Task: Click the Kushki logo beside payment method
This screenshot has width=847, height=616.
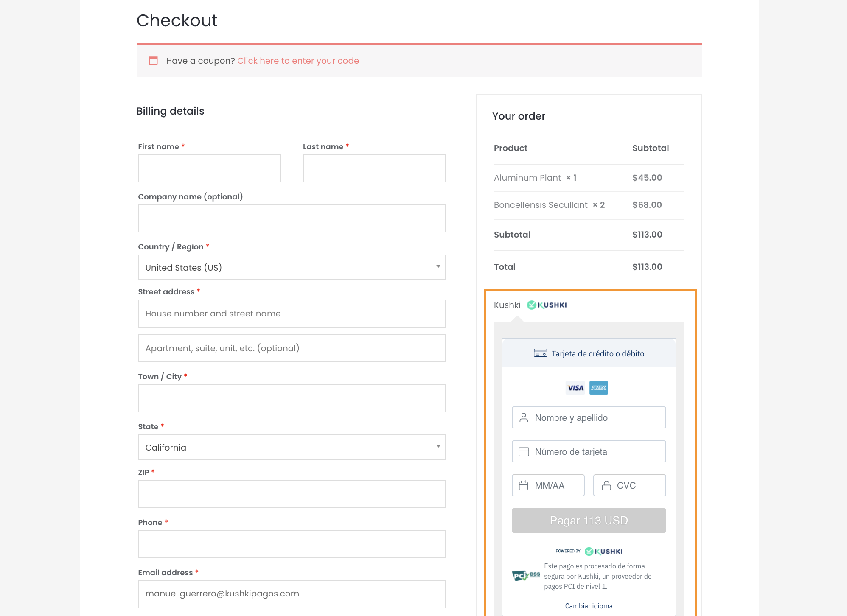Action: 547,305
